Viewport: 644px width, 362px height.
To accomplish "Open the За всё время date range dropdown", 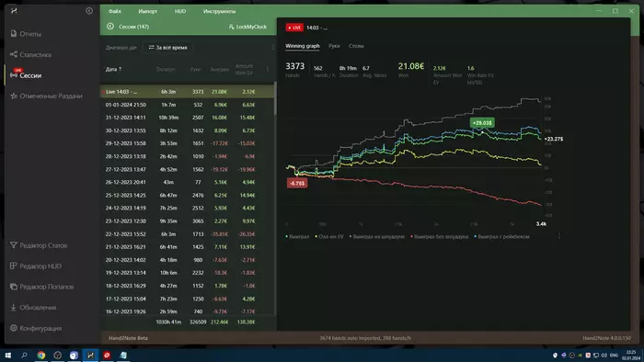I will pyautogui.click(x=168, y=48).
